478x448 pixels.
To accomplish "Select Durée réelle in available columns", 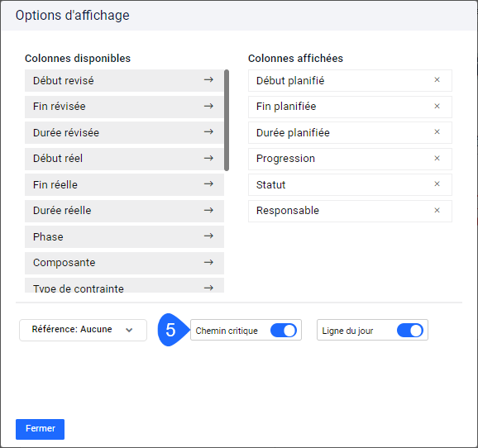I will point(124,211).
